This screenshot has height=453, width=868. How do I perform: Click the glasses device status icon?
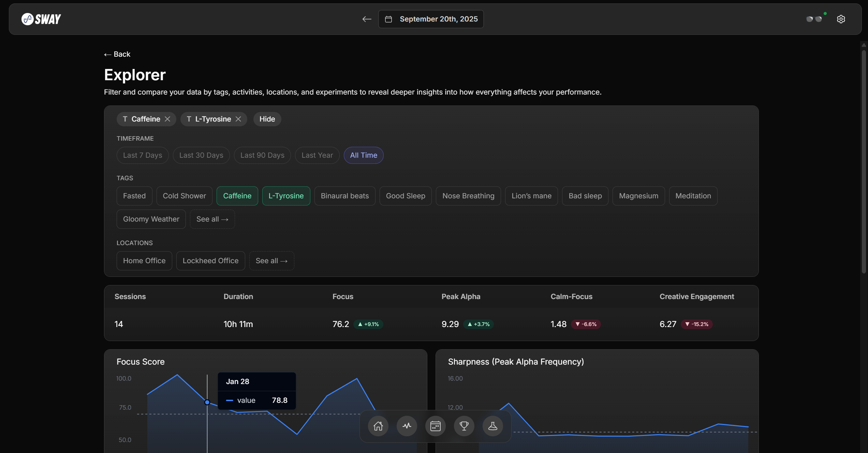814,19
